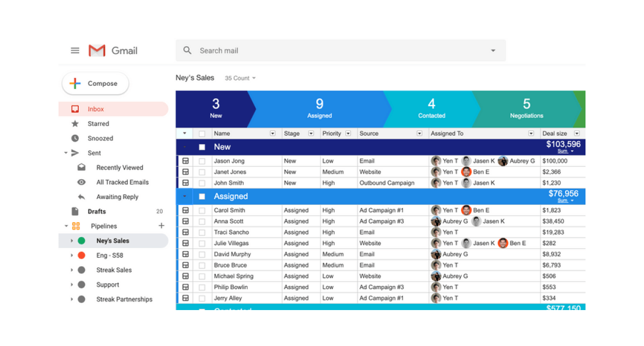Click the Drafts document icon
Screen dimensions: 644x346
point(75,211)
